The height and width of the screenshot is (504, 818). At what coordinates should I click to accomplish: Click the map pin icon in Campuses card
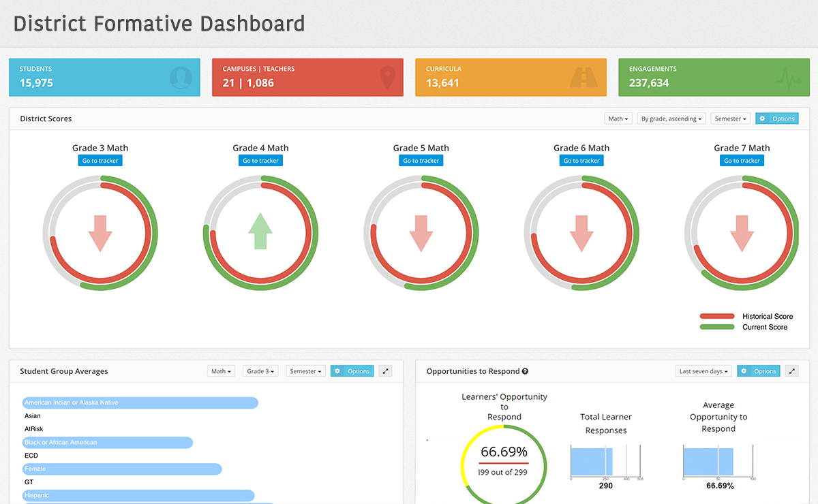[x=387, y=77]
